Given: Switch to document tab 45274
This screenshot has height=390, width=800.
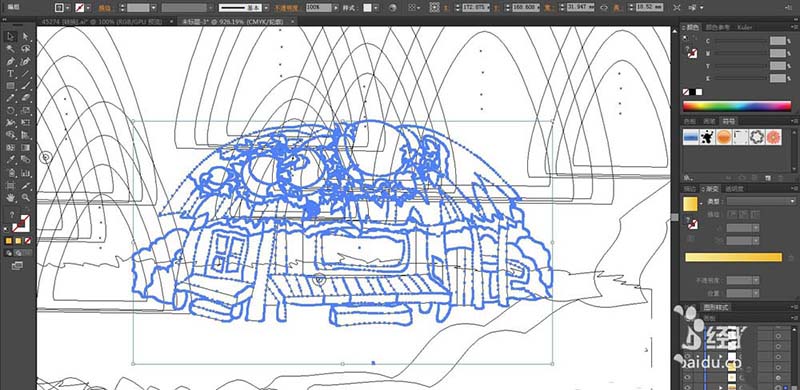Looking at the screenshot, I should point(102,21).
